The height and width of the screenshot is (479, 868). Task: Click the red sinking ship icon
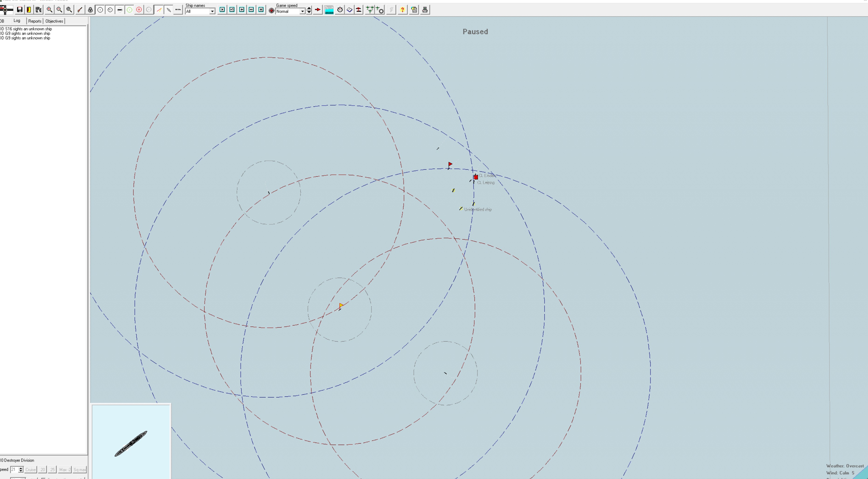pyautogui.click(x=359, y=10)
